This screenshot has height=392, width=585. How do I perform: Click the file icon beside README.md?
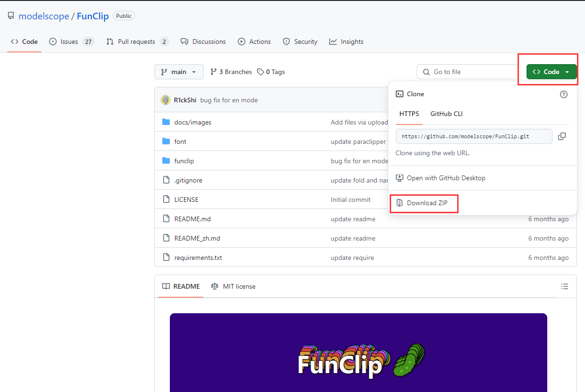(x=166, y=219)
